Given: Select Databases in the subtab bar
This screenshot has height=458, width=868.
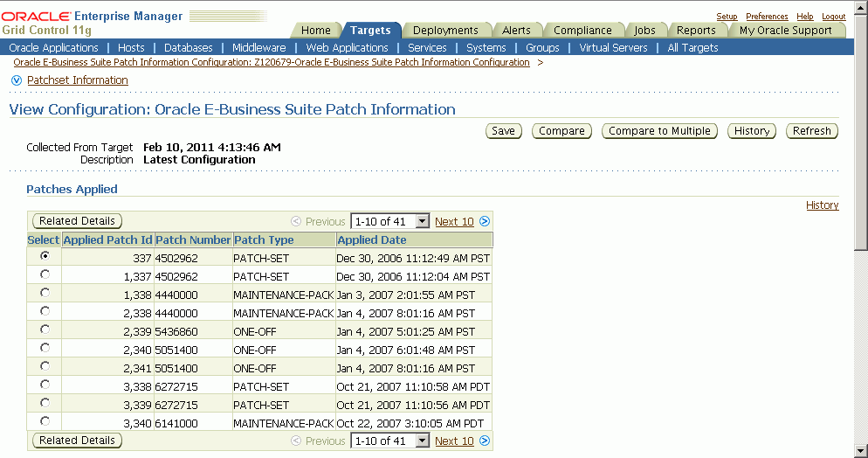Looking at the screenshot, I should [189, 47].
